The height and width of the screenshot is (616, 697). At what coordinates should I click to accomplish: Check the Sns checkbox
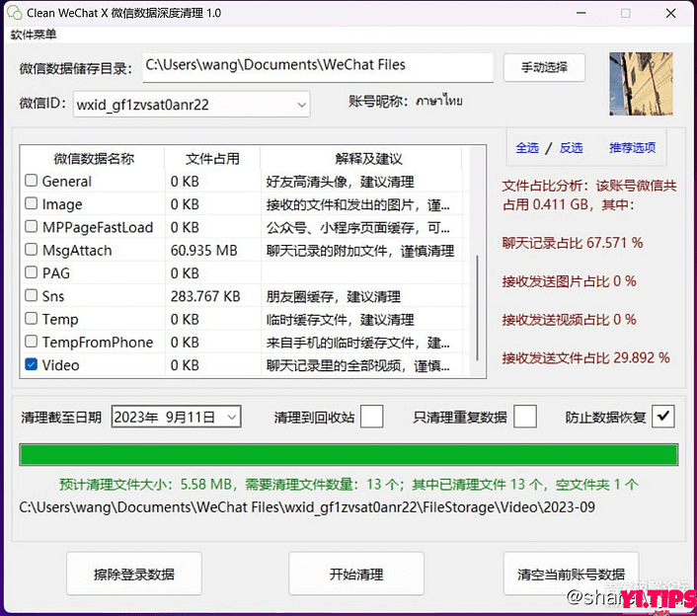click(x=32, y=295)
